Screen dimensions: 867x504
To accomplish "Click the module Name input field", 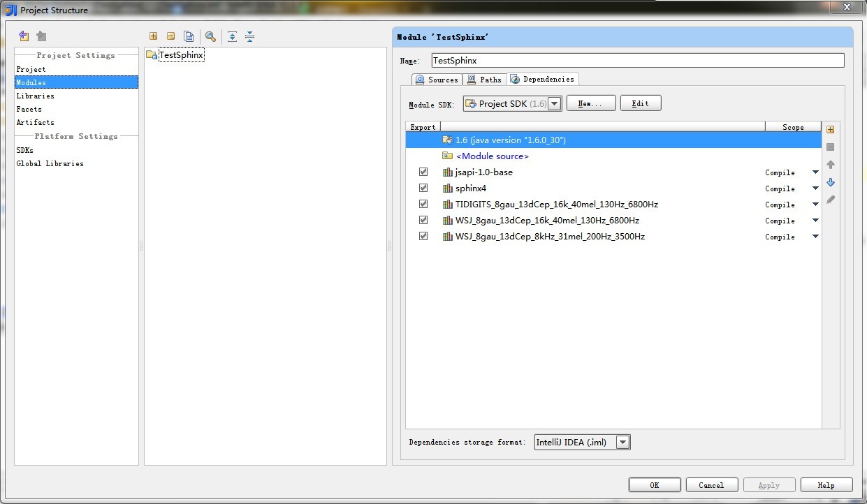I will 638,61.
